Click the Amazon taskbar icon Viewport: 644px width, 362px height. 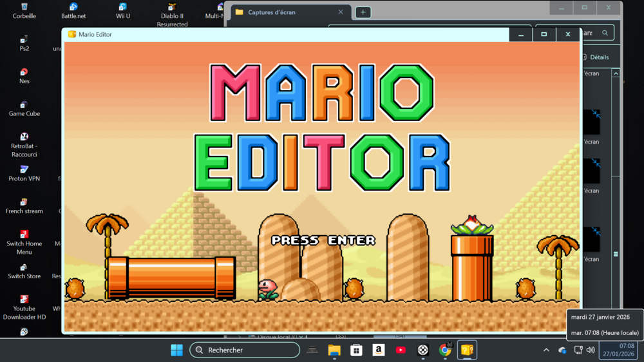pyautogui.click(x=379, y=350)
